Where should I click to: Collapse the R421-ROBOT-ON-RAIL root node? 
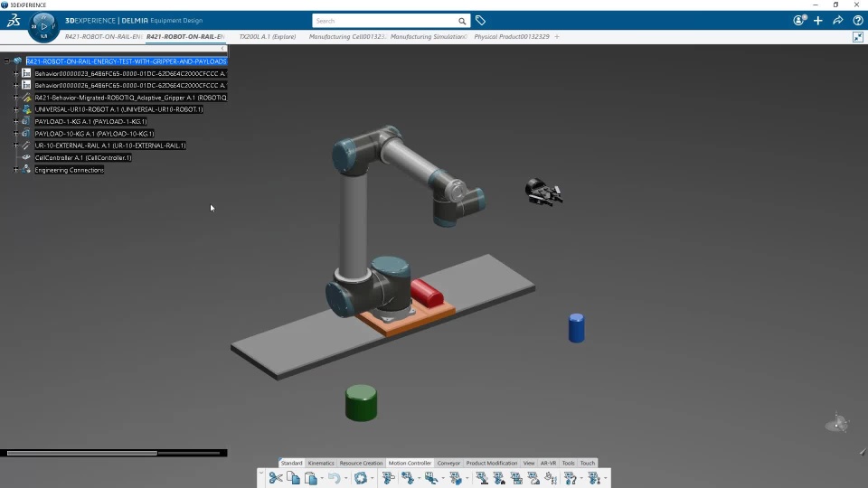click(6, 61)
